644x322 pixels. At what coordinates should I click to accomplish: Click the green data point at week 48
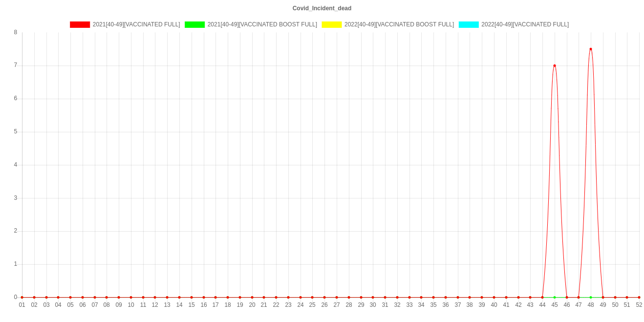coord(591,297)
